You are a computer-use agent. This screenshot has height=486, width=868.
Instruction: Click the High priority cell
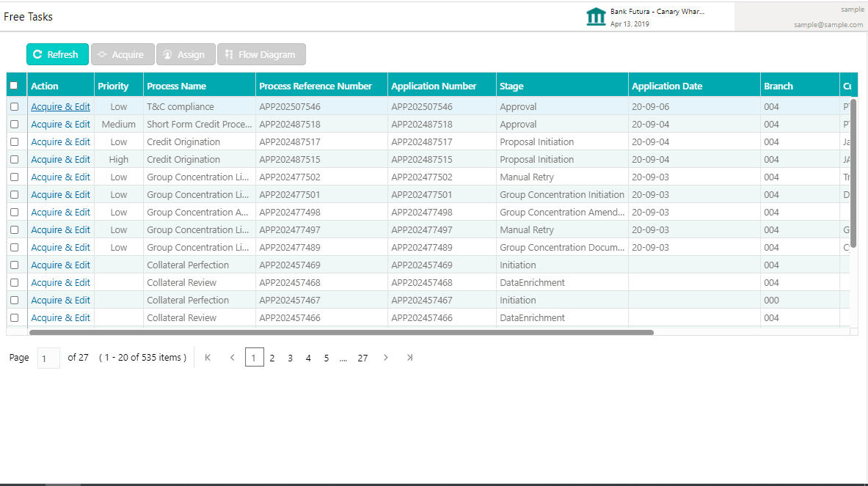(118, 159)
